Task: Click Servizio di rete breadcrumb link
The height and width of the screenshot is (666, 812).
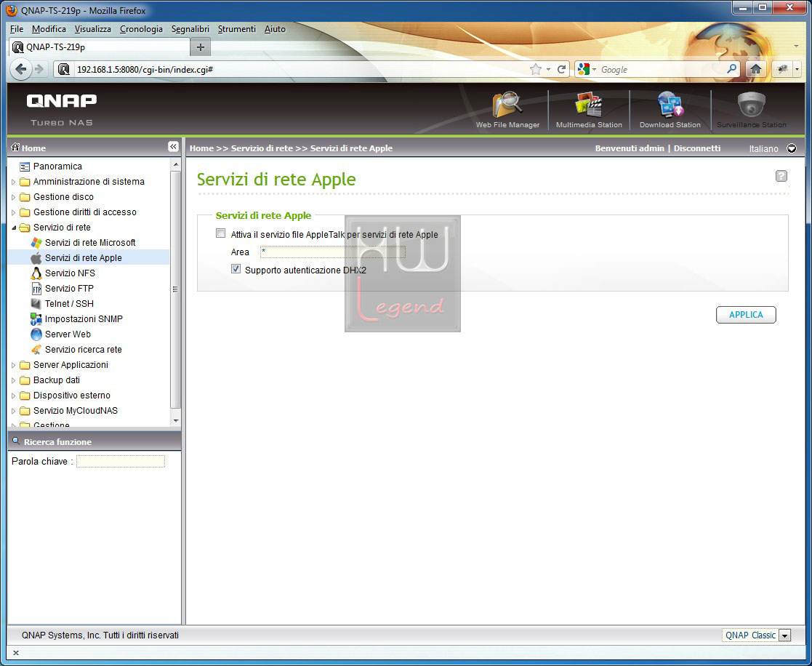Action: coord(262,148)
